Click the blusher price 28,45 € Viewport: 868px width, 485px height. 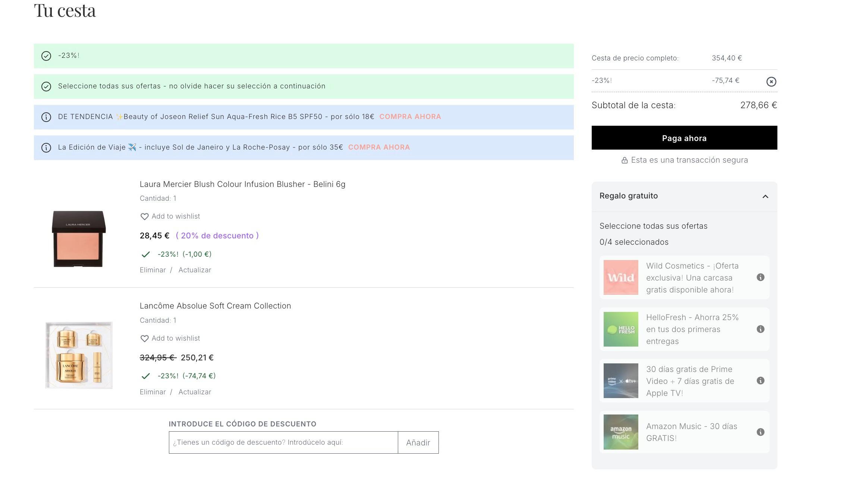tap(155, 235)
